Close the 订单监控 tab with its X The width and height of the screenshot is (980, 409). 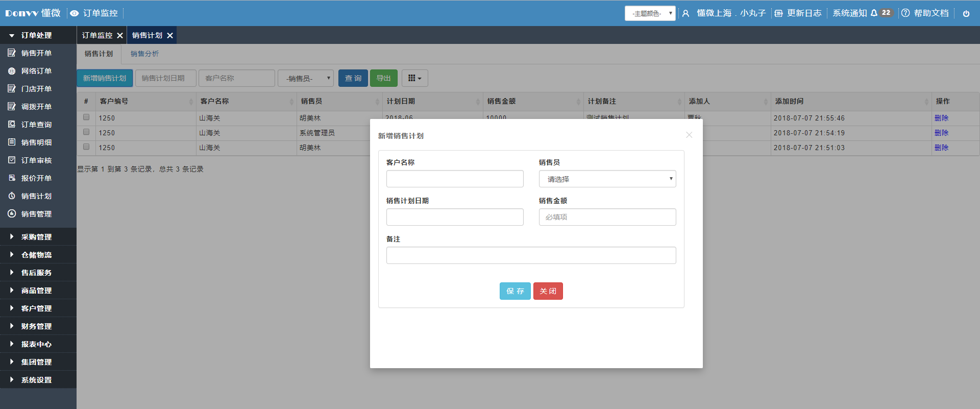120,36
